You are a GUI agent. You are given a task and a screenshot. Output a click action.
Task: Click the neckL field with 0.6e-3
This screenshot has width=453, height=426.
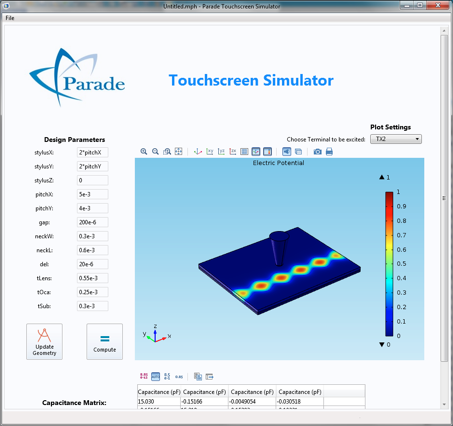[x=93, y=250]
